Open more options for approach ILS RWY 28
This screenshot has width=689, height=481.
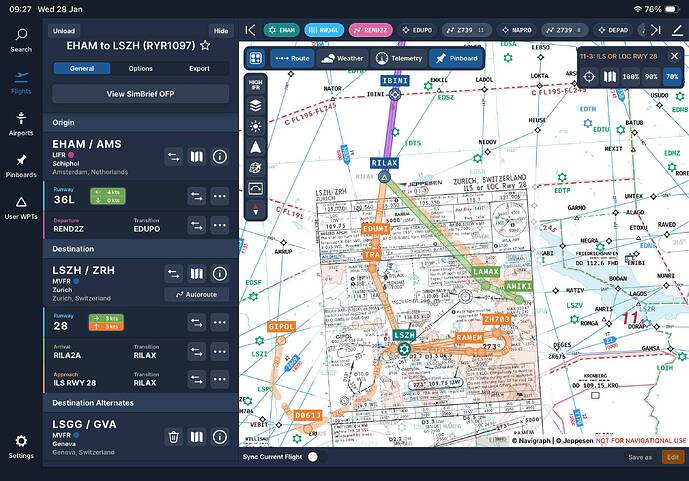[x=220, y=379]
